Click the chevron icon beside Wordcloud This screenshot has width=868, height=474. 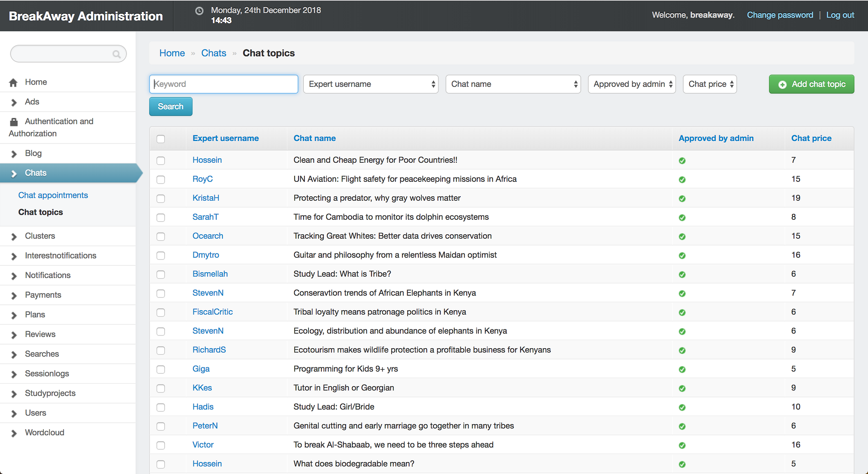click(x=14, y=433)
